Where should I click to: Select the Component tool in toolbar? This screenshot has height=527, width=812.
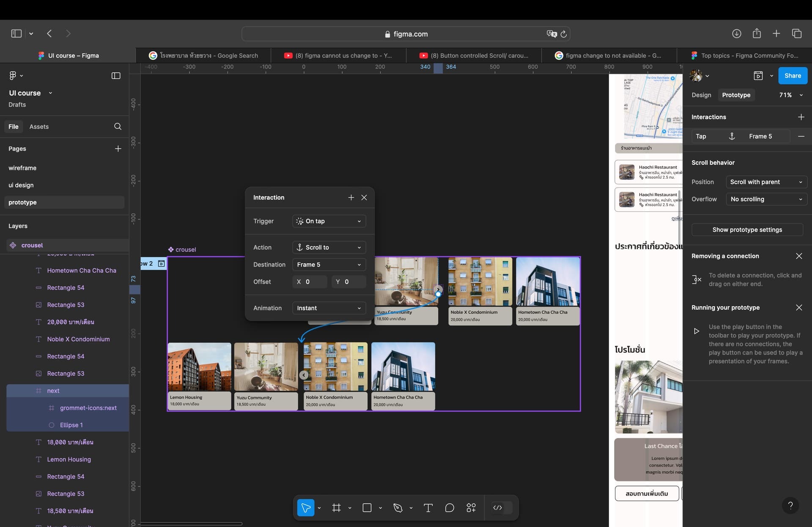[x=471, y=507]
